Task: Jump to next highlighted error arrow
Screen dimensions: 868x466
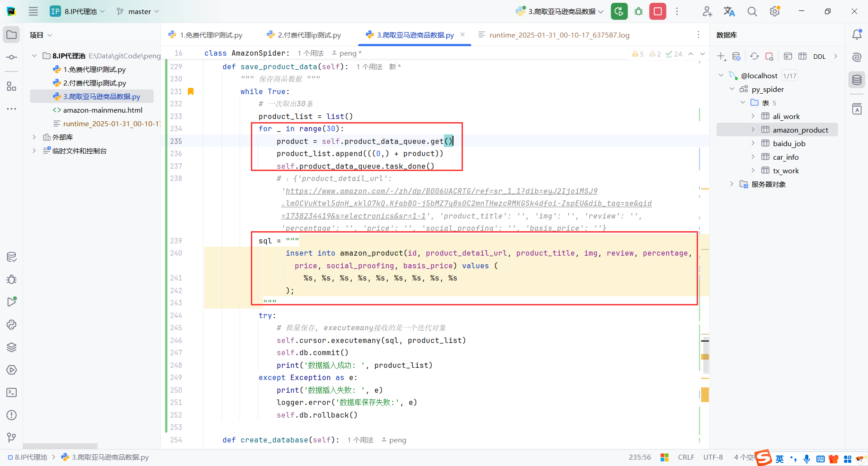Action: click(x=703, y=54)
